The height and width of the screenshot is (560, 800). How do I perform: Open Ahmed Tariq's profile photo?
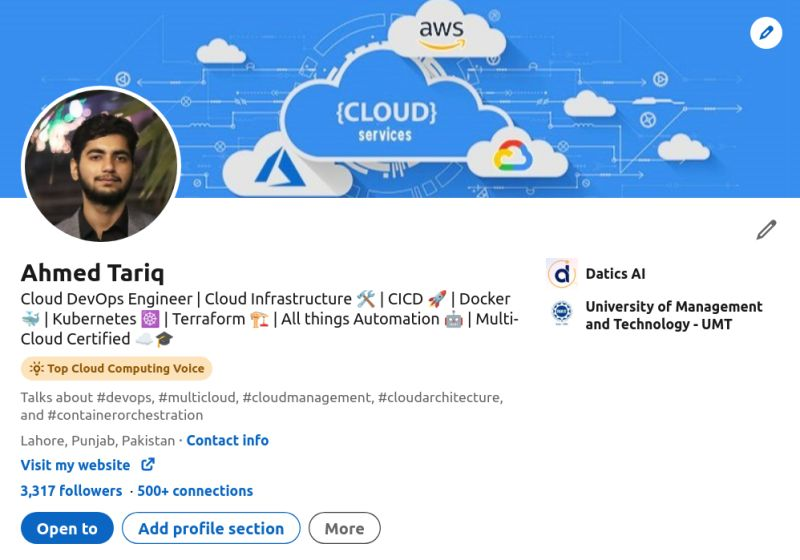[102, 164]
